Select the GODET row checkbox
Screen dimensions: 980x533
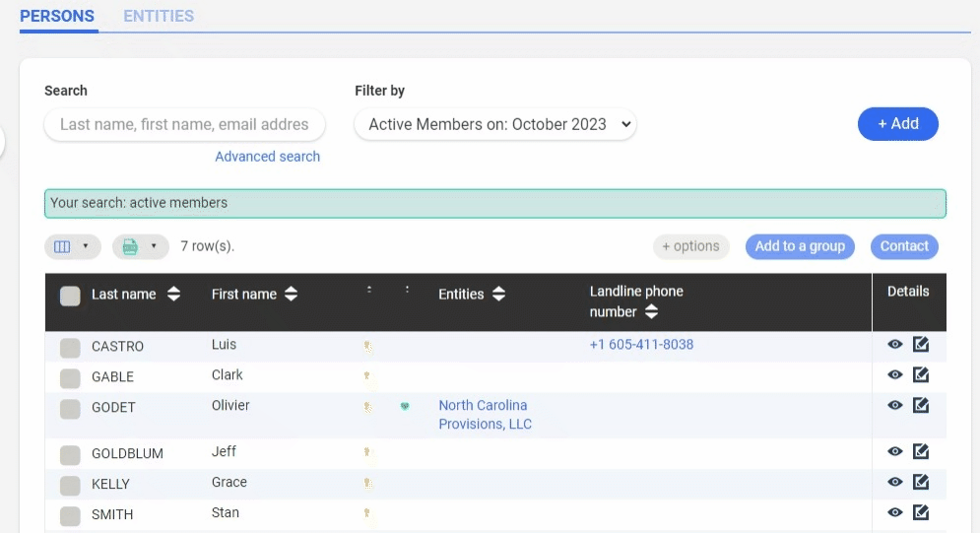70,409
